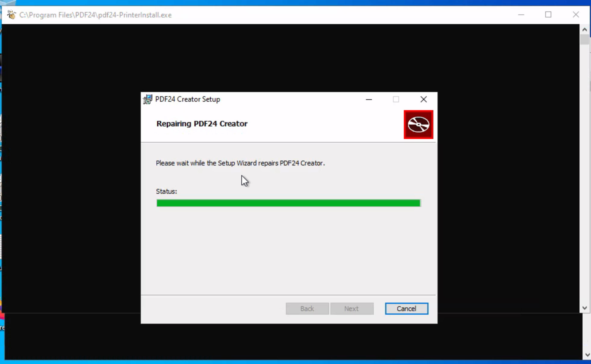Maximize the pdf24-PrinterInstall.exe console window
The width and height of the screenshot is (591, 364).
tap(548, 15)
